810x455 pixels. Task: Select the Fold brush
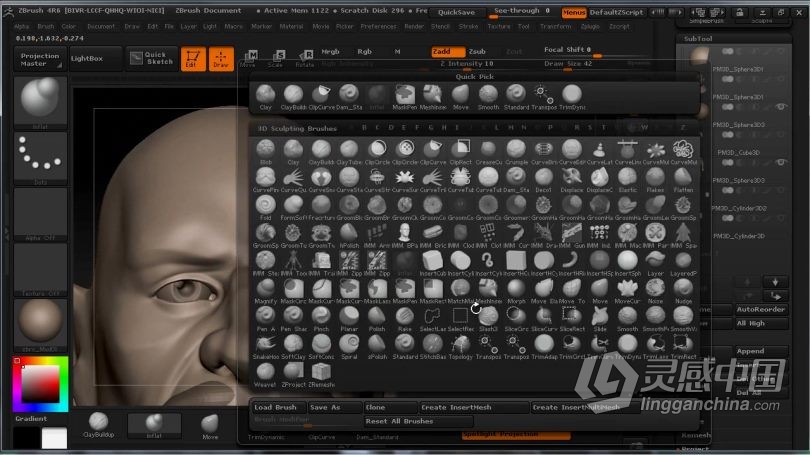pyautogui.click(x=266, y=208)
